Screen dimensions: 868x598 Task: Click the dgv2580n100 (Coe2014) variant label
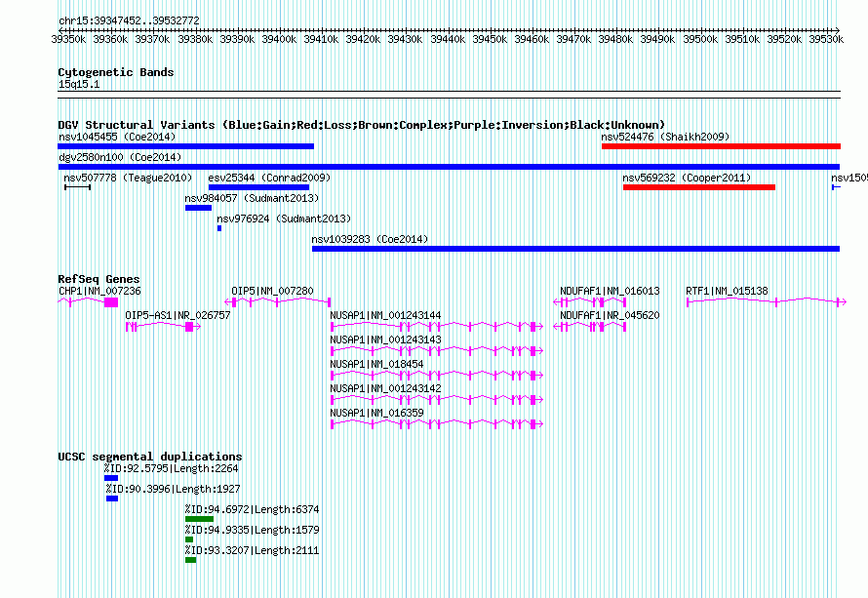pos(120,157)
